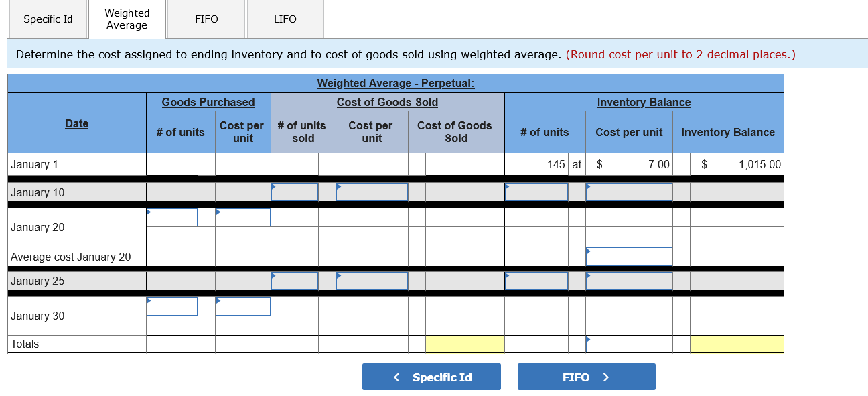Select January 10 cost per unit sold cell

372,192
